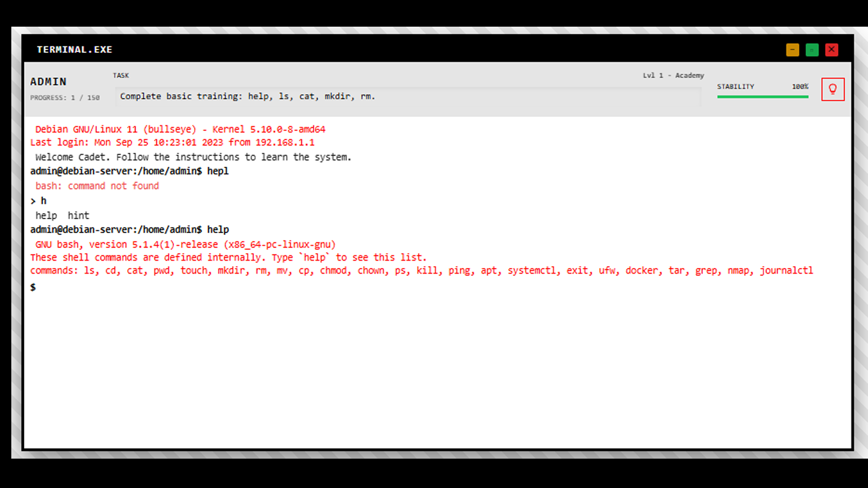Select the "help" autocomplete suggestion
This screenshot has width=868, height=488.
pos(46,215)
